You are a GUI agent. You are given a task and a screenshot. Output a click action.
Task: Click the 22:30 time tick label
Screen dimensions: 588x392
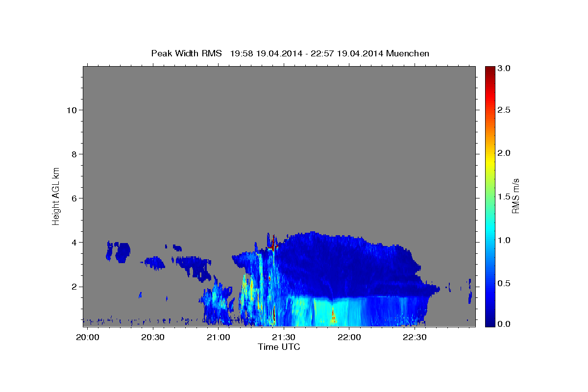tap(414, 337)
